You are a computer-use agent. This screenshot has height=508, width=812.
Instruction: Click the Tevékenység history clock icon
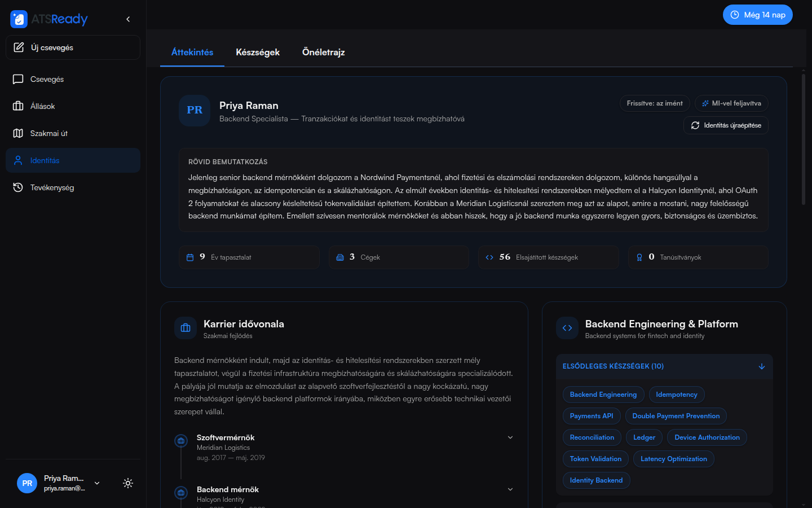pyautogui.click(x=18, y=187)
